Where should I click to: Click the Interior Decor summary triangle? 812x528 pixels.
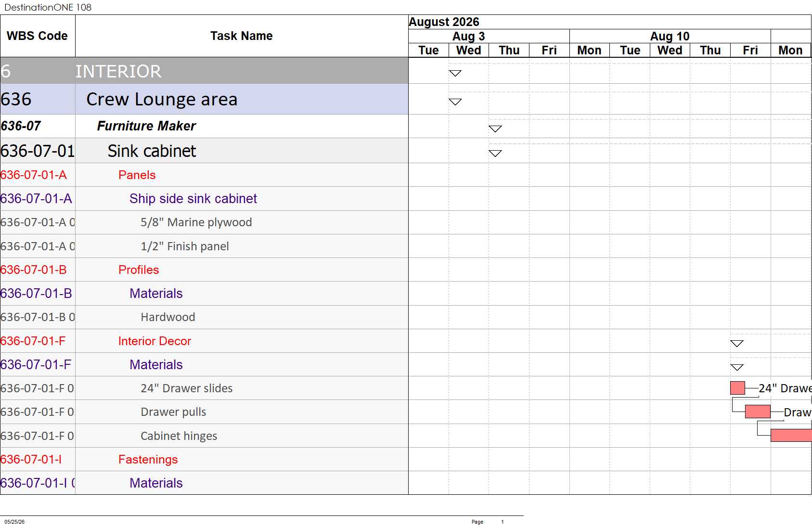point(737,343)
